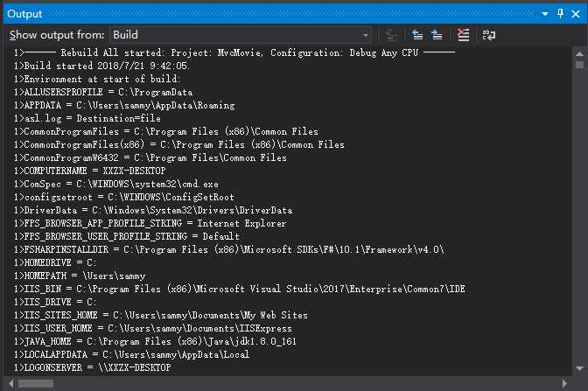Click the IIS_USER_HOME output line
This screenshot has height=391, width=588.
click(x=153, y=328)
